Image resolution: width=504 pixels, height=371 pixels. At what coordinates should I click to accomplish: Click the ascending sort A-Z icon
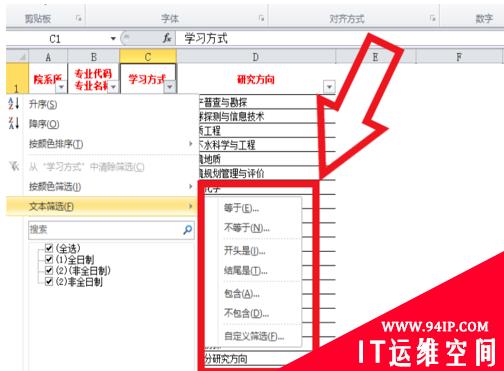point(14,104)
